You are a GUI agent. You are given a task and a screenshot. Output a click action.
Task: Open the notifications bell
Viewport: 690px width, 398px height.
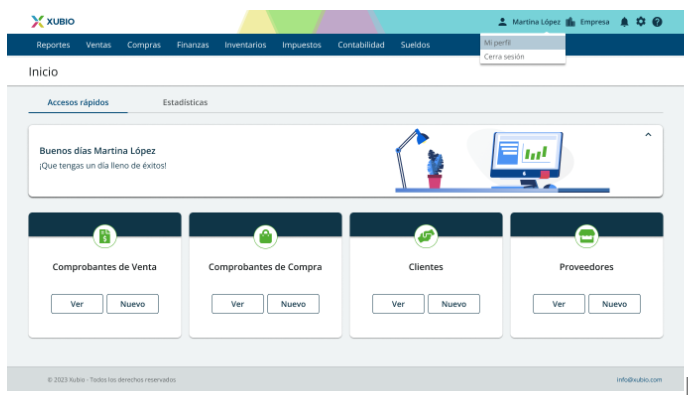(x=624, y=22)
